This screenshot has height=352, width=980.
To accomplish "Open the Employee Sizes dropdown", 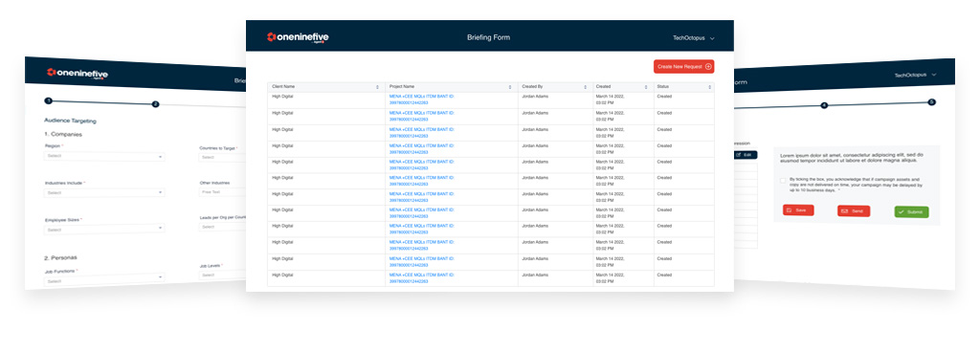I will click(104, 230).
